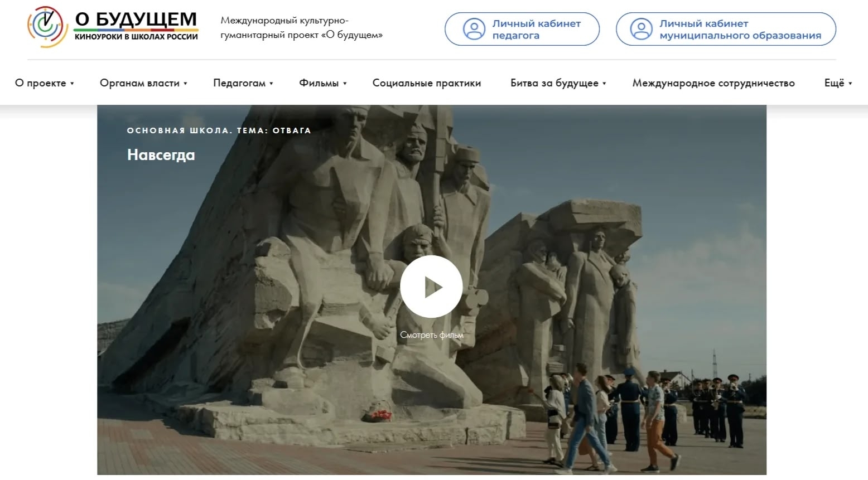Click the user avatar icon in municipal account button
This screenshot has height=480, width=868.
[641, 29]
